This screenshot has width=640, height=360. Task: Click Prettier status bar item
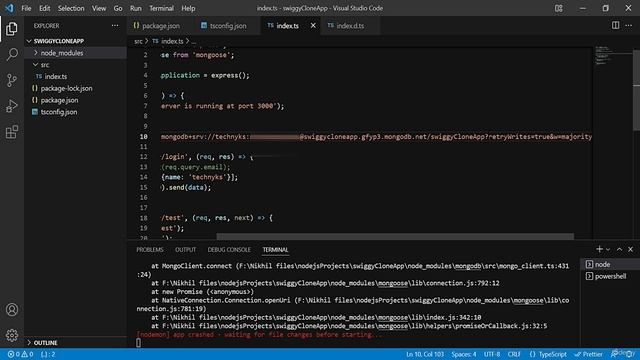pos(589,354)
